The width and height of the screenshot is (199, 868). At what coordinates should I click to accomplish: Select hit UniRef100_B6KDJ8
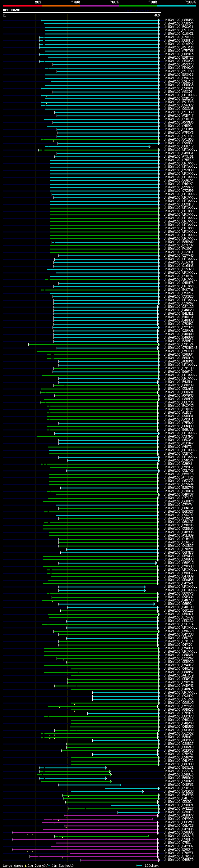(x=178, y=358)
